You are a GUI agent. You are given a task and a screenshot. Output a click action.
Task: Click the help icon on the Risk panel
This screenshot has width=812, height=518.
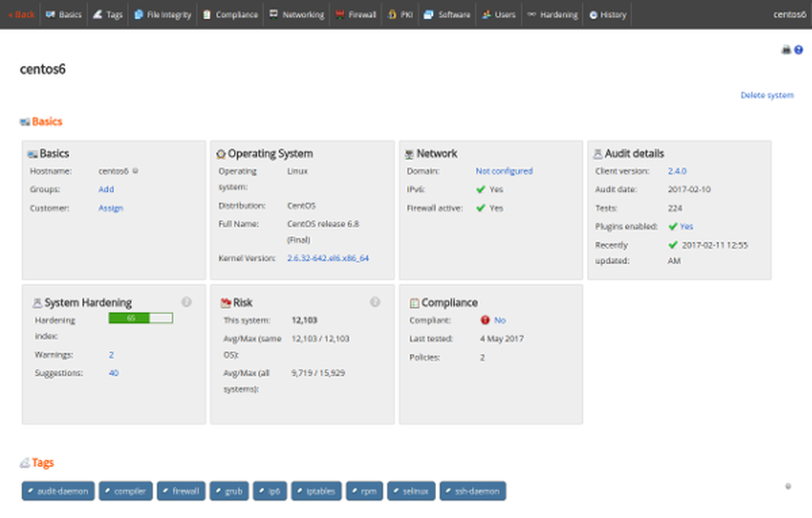coord(375,301)
